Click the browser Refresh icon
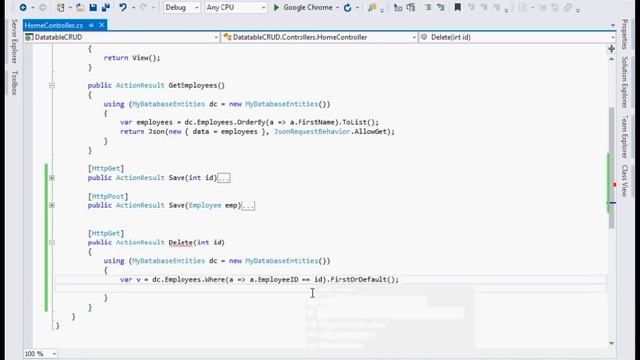 coord(347,7)
